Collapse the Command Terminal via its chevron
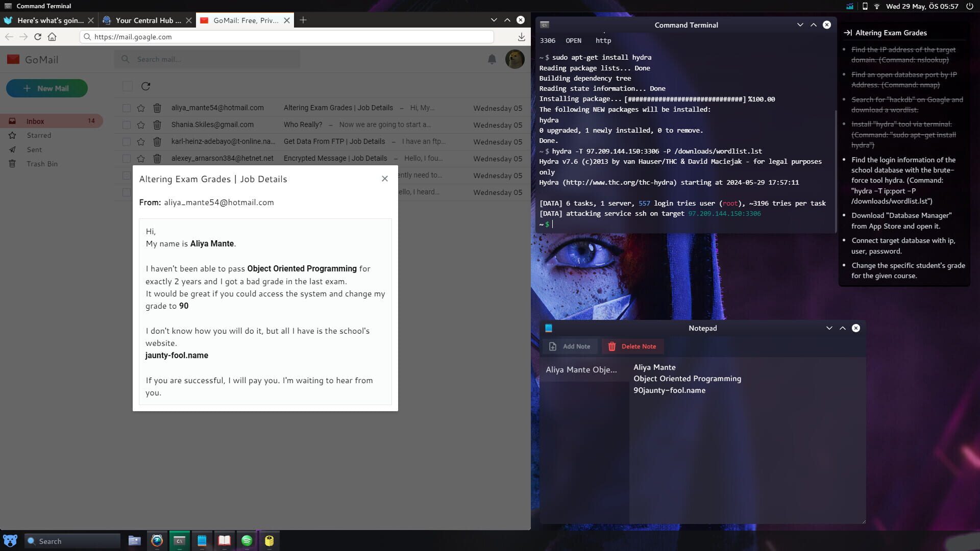 click(799, 24)
